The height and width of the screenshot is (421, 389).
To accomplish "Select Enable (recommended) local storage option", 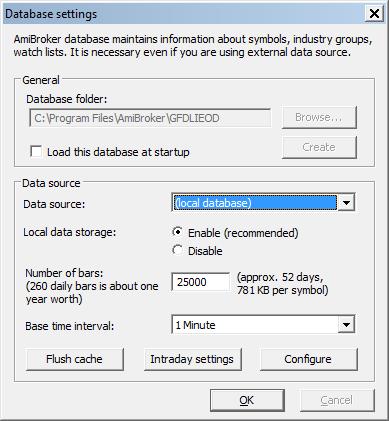I will tap(177, 232).
